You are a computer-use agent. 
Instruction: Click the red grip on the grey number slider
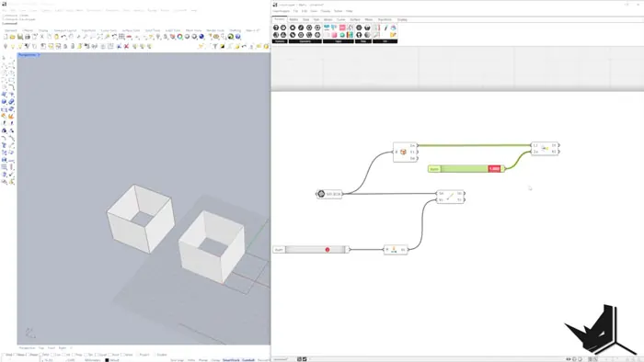coord(328,249)
